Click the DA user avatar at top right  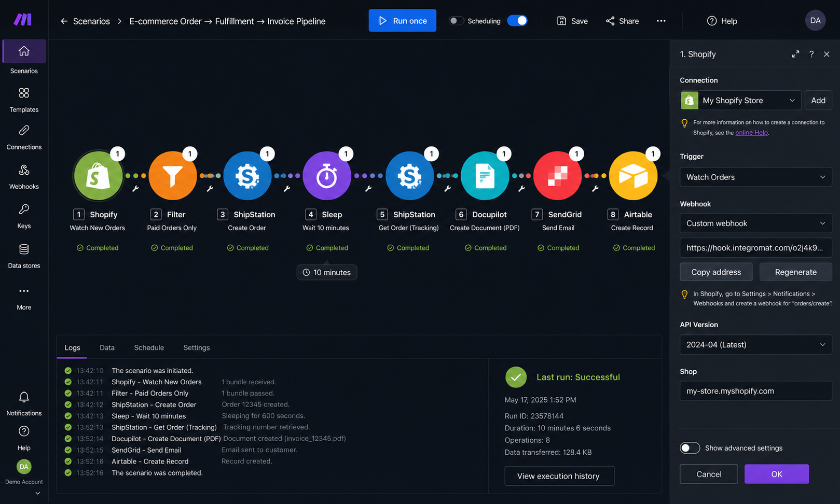click(x=815, y=21)
